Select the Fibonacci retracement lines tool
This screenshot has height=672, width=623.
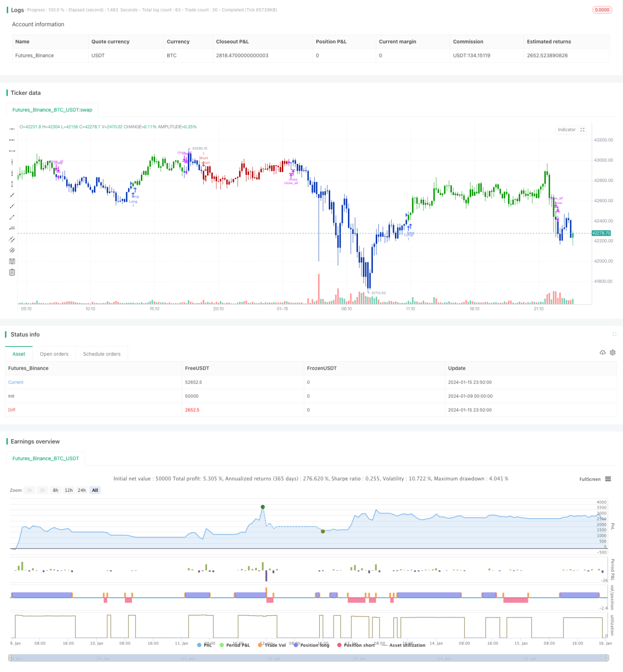(x=12, y=261)
